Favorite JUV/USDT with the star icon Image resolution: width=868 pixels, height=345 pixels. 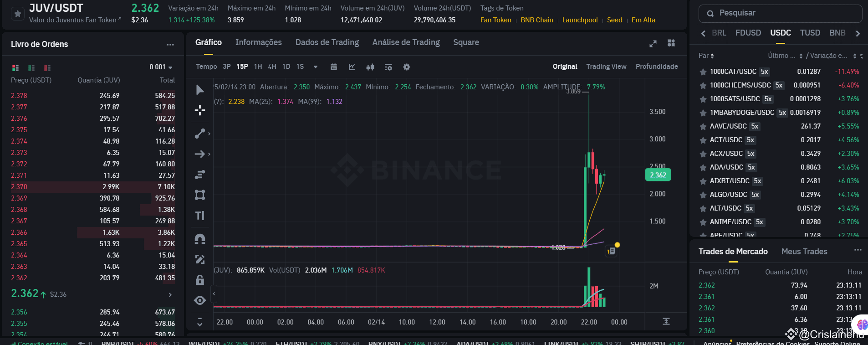17,14
